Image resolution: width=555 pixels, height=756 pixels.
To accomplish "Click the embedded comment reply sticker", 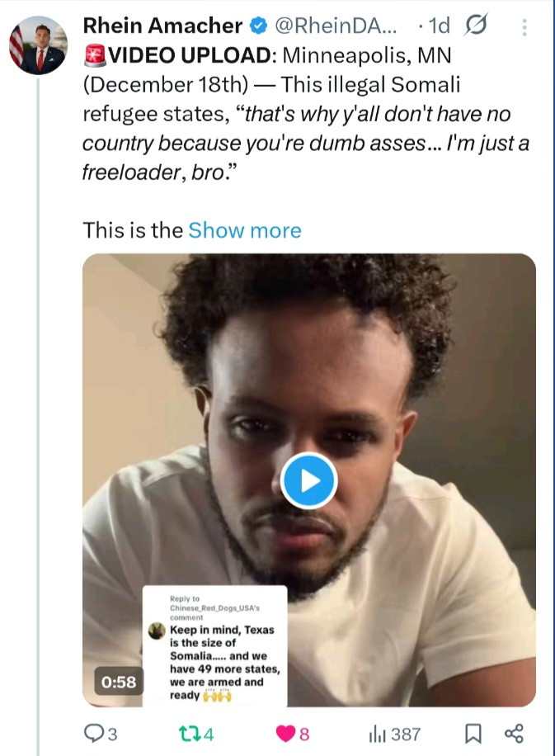I will [x=214, y=645].
